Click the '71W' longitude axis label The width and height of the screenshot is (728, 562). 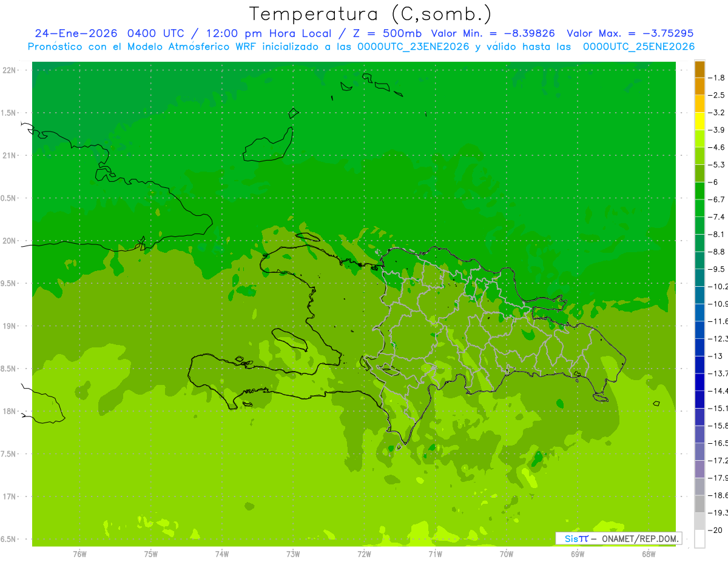tap(435, 554)
